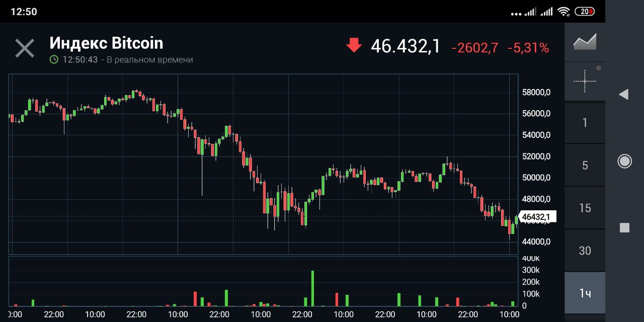Tap the Wi-Fi status icon
644x322 pixels.
click(x=563, y=11)
